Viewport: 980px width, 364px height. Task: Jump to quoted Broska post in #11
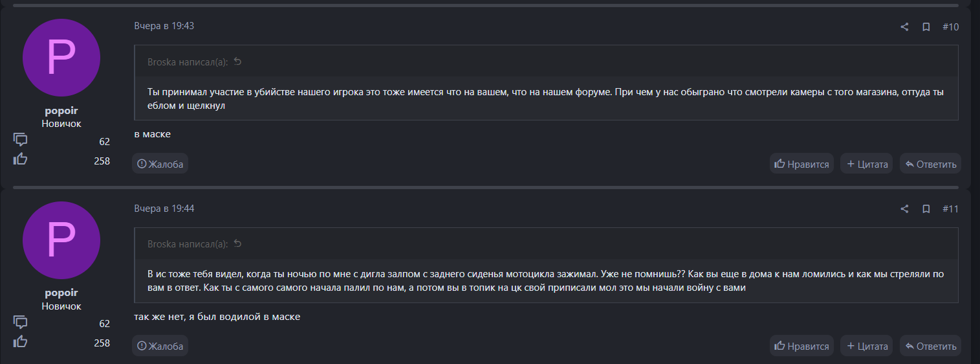237,244
